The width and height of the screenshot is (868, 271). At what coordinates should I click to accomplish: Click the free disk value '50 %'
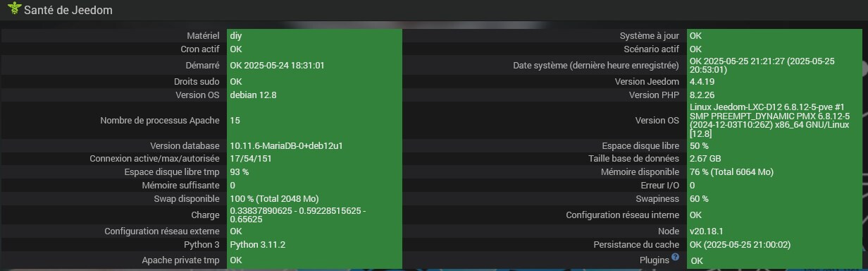699,145
